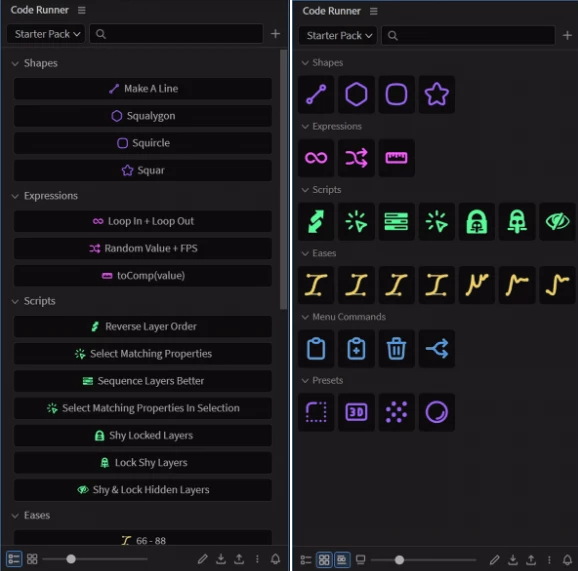The image size is (578, 571).
Task: Click the left panel vertical scrollbar
Action: [x=283, y=180]
